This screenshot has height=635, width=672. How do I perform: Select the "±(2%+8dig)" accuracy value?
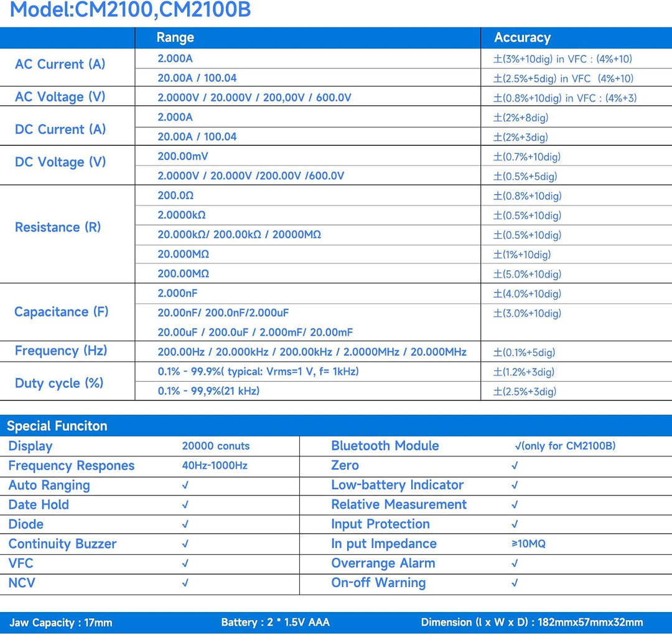click(521, 118)
